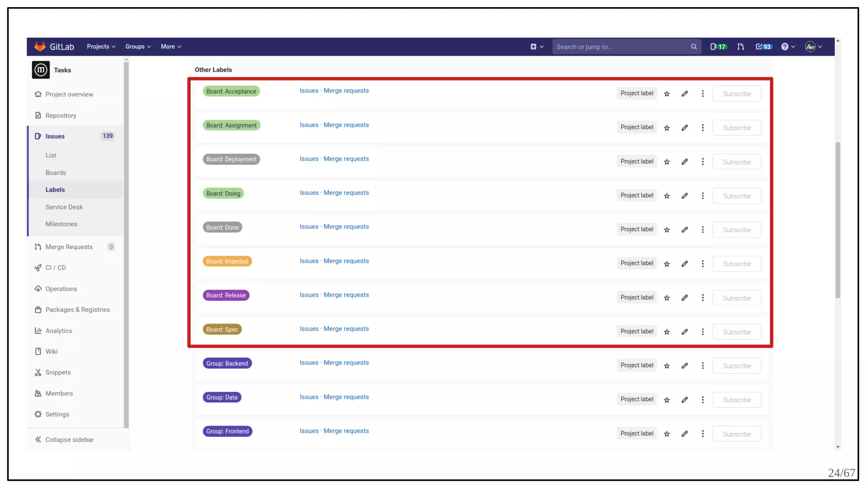Expand the Projects dropdown menu
868x488 pixels.
click(101, 47)
